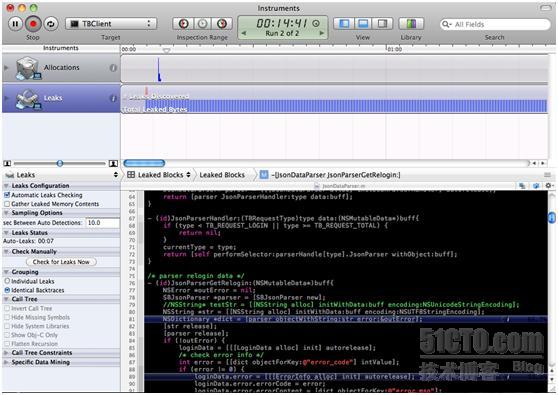Open Leaks instrument info button
Viewport: 558px width, 395px height.
coord(114,99)
